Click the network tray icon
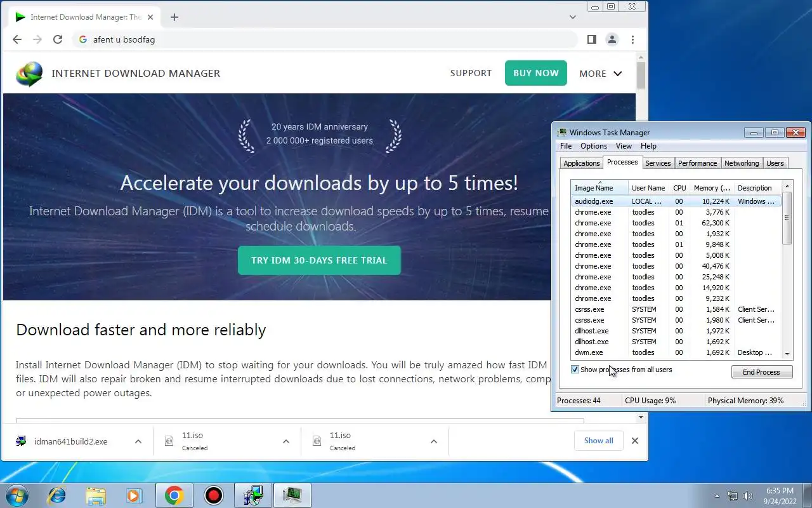 [733, 496]
